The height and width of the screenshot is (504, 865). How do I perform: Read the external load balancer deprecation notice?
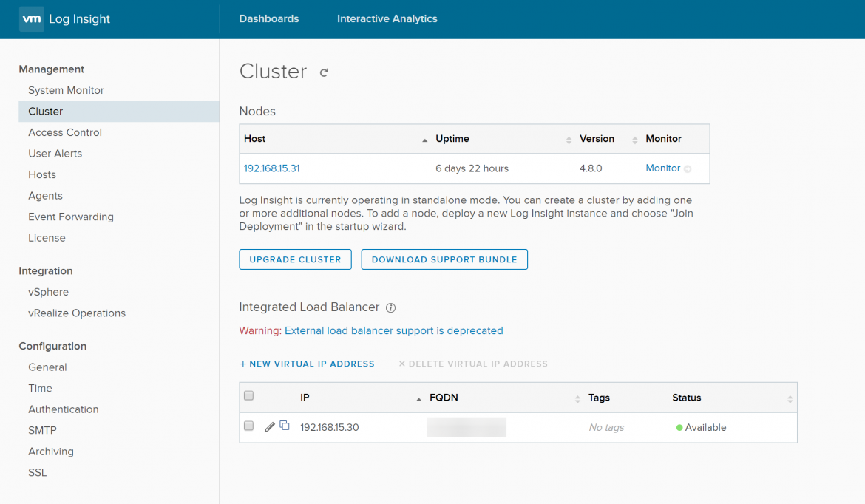pyautogui.click(x=393, y=330)
